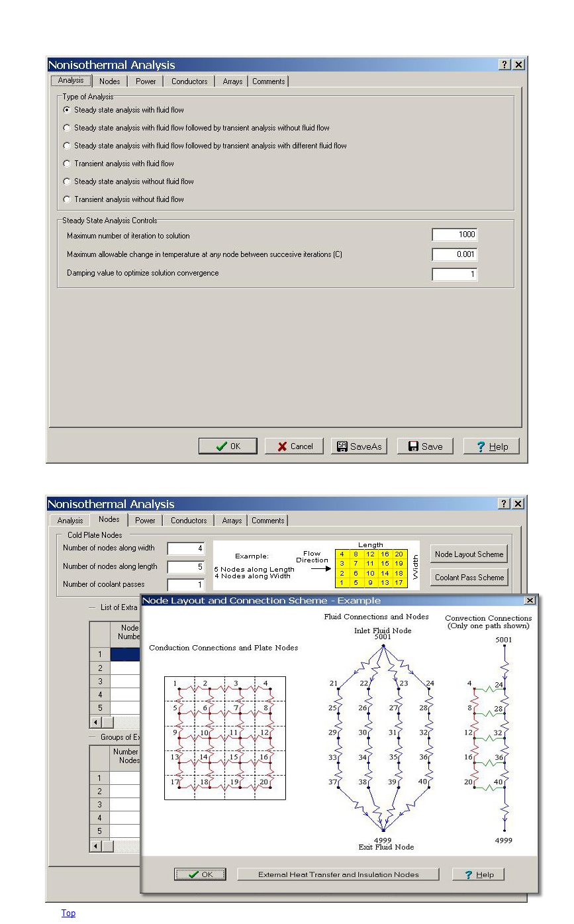Select the highlighted cell in List of Extra row 1

coord(126,654)
